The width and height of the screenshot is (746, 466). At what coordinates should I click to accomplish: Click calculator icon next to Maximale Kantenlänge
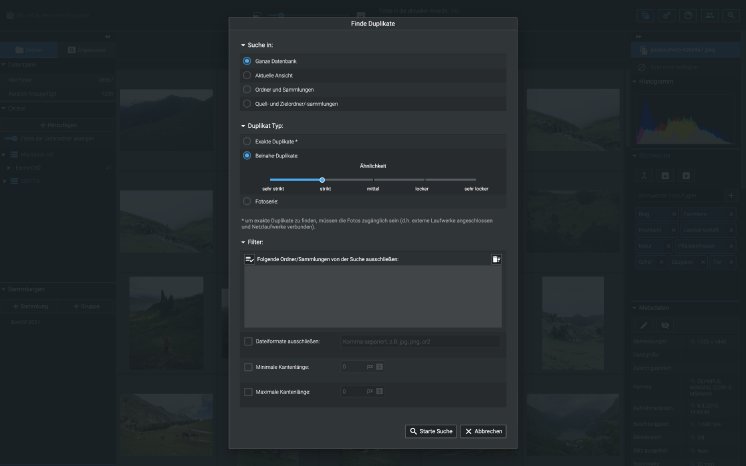pyautogui.click(x=380, y=391)
